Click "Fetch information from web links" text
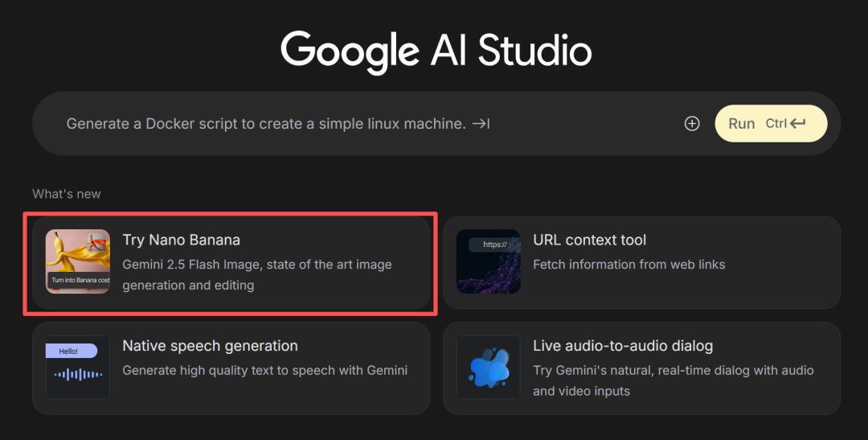The image size is (868, 440). click(628, 264)
